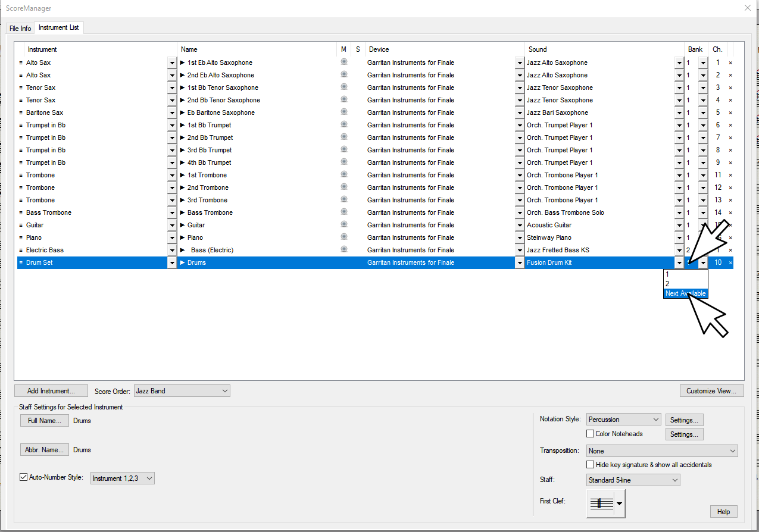Mute the 3rd Bb Trumpet staff
759x532 pixels.
click(x=343, y=150)
